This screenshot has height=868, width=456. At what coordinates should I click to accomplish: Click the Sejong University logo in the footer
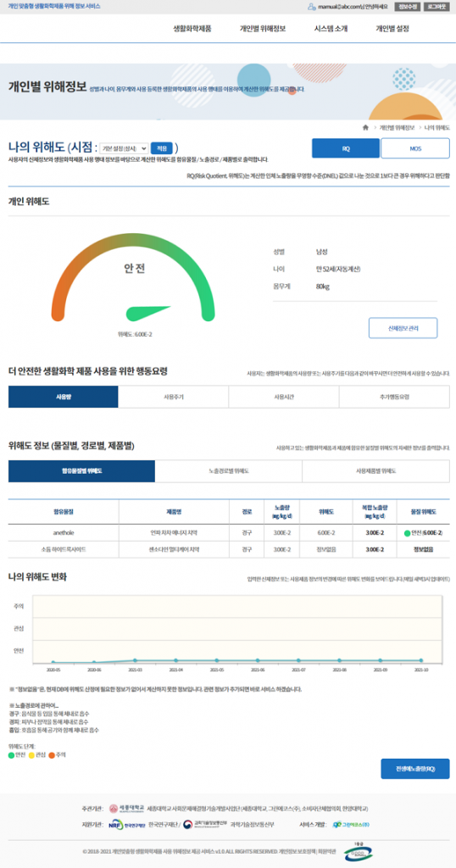(x=127, y=808)
